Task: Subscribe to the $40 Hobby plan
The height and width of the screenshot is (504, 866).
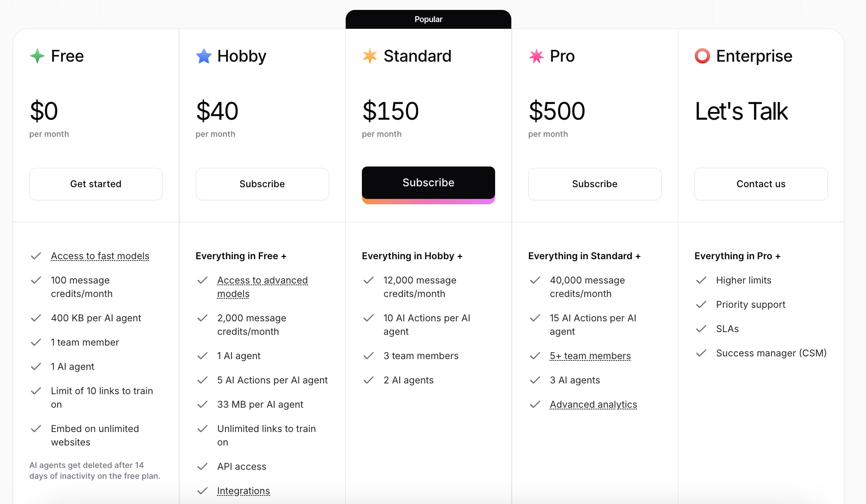Action: tap(262, 184)
